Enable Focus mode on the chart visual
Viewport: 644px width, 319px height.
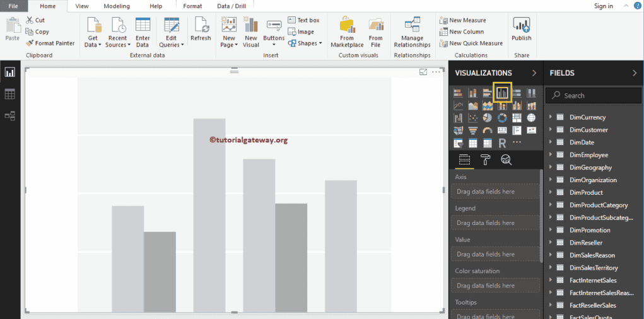click(423, 72)
